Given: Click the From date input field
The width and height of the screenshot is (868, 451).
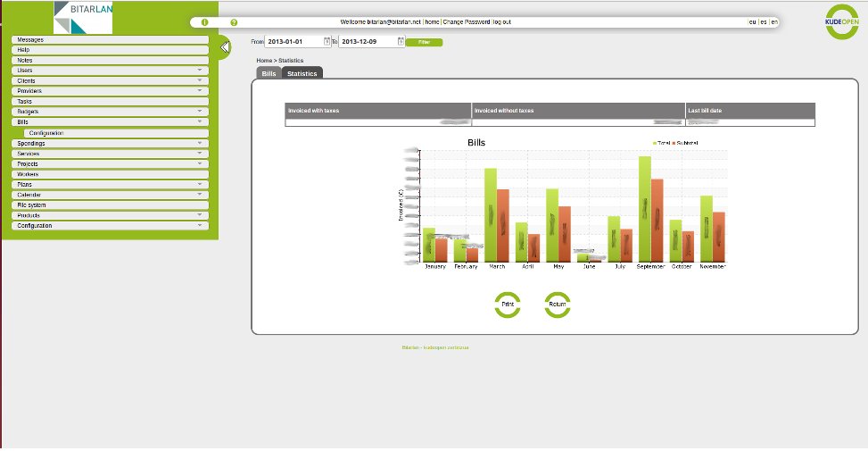Looking at the screenshot, I should click(x=294, y=41).
